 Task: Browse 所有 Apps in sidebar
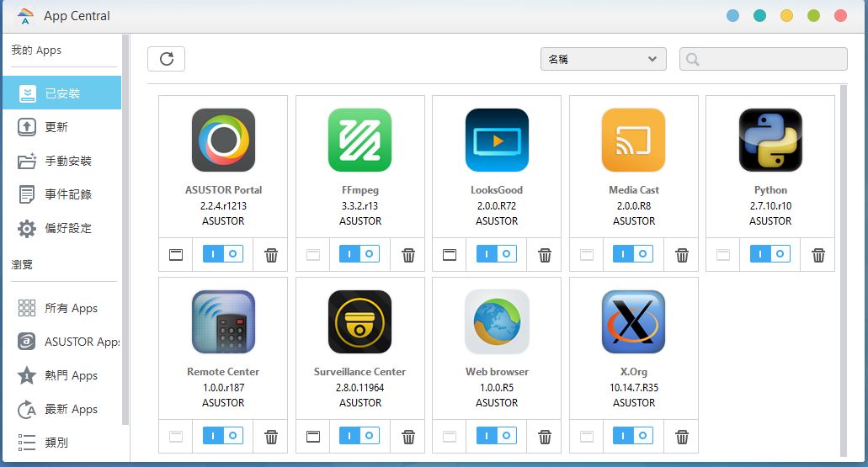click(62, 308)
